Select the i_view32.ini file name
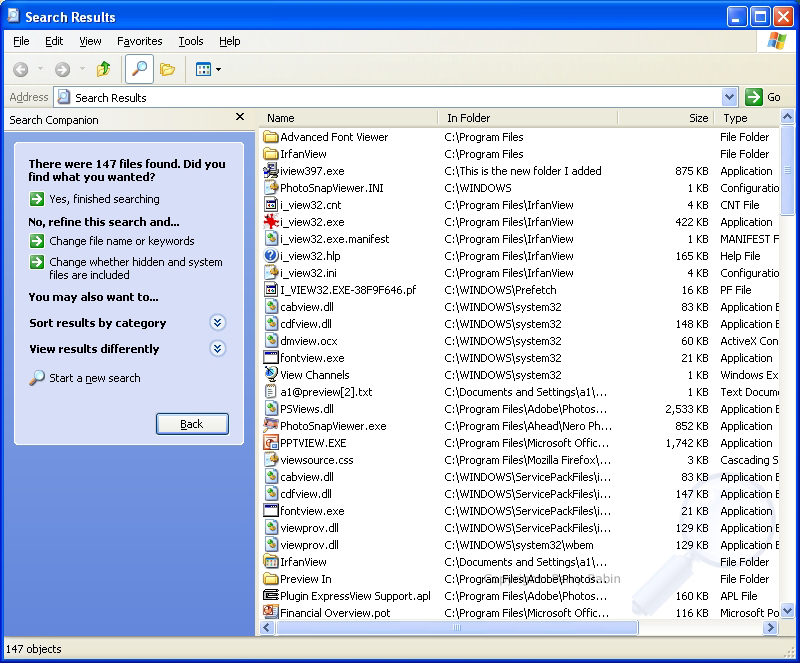Viewport: 800px width, 663px height. [x=308, y=273]
